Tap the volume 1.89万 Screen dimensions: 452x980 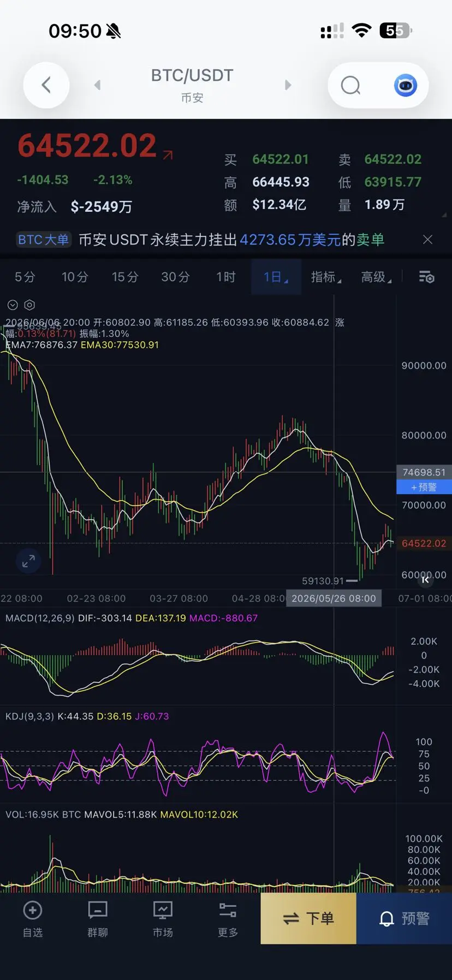tap(385, 205)
